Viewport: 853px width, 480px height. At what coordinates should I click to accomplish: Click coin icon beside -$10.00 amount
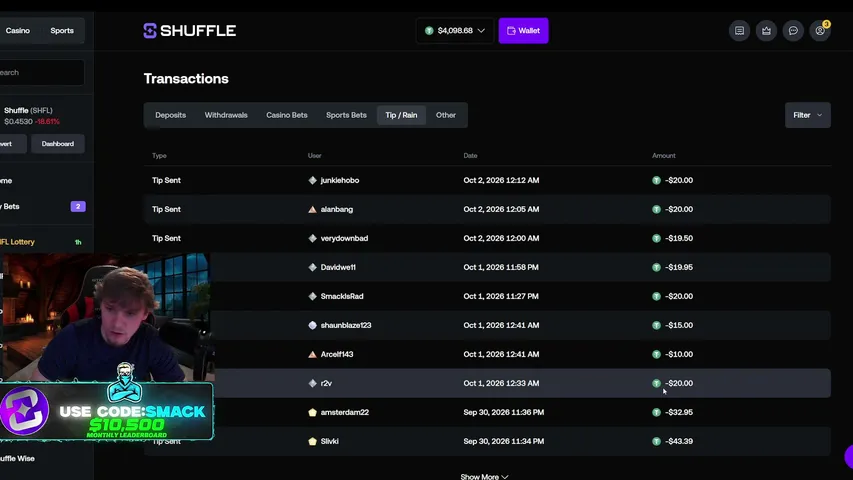[656, 354]
